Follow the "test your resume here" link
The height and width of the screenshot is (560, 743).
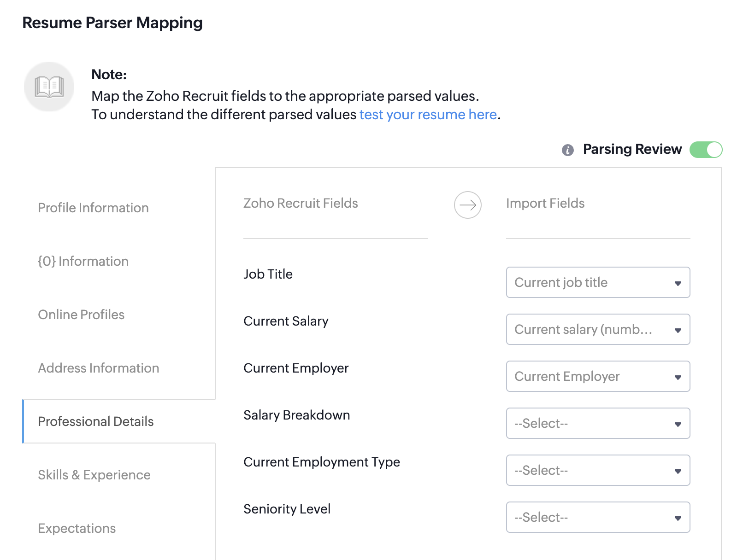[428, 114]
